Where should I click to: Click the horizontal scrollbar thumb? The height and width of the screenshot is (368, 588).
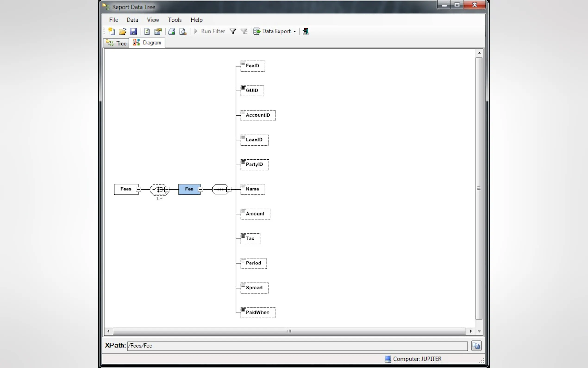[x=289, y=331]
